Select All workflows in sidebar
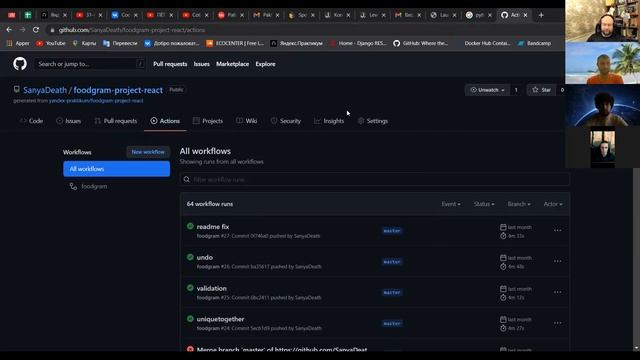The image size is (640, 360). tap(116, 169)
